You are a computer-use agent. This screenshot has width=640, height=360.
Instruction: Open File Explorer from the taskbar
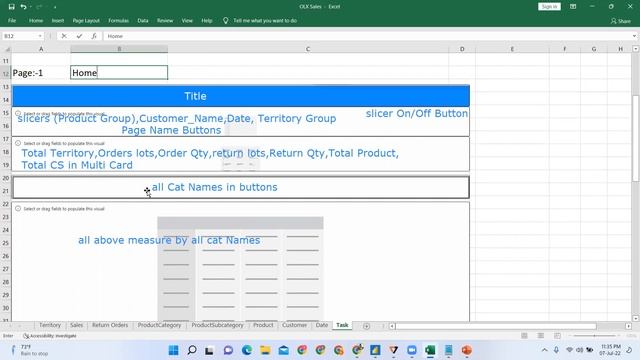coord(265,350)
